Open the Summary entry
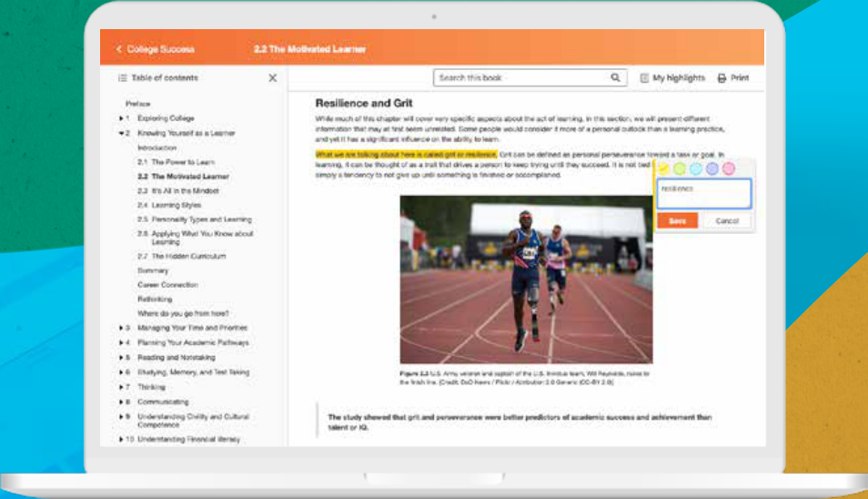 [153, 270]
